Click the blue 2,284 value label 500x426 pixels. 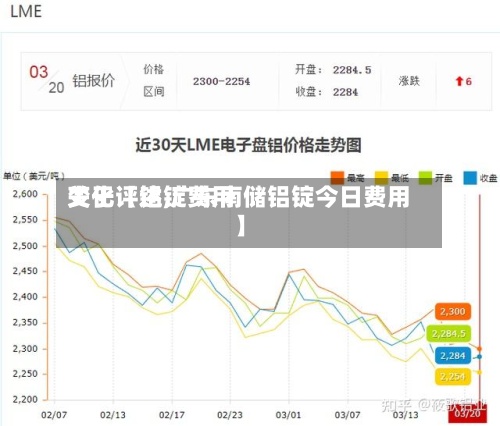(x=453, y=356)
